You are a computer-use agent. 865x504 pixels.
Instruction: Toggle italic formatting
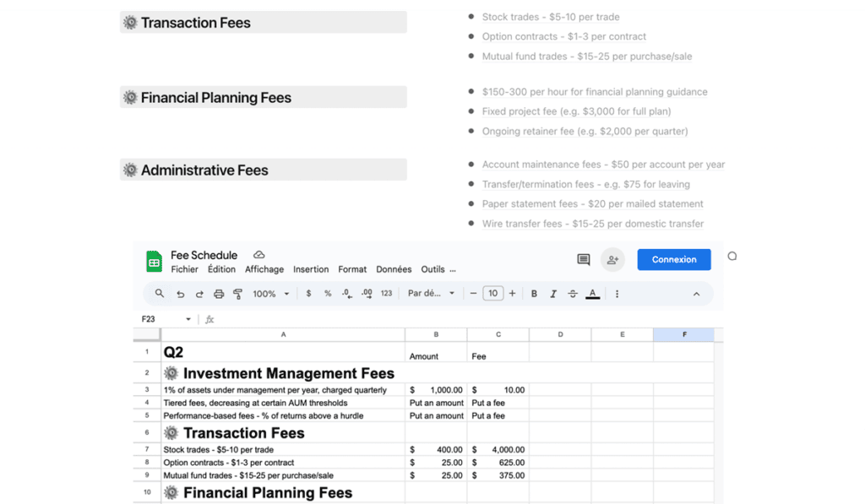(x=552, y=294)
